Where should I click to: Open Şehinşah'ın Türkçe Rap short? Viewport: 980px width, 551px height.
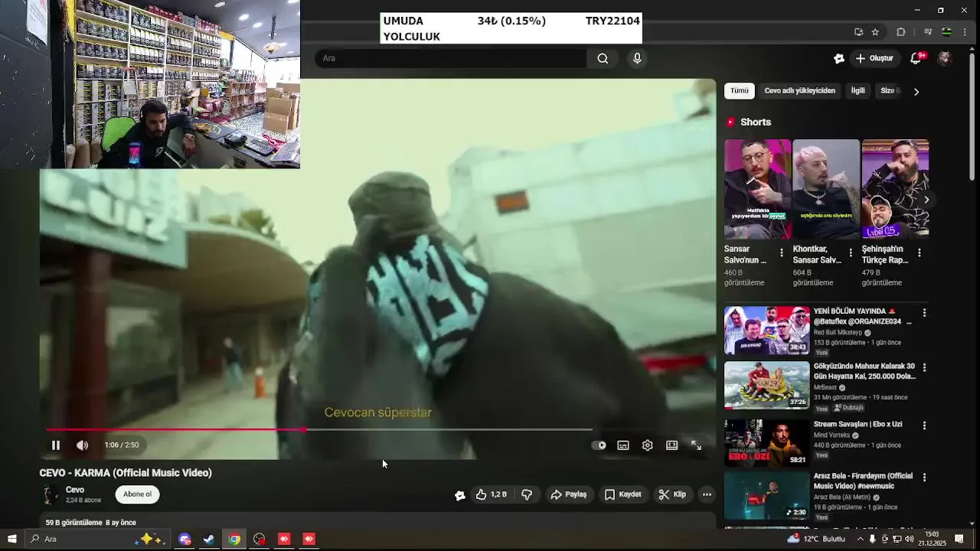tap(895, 189)
